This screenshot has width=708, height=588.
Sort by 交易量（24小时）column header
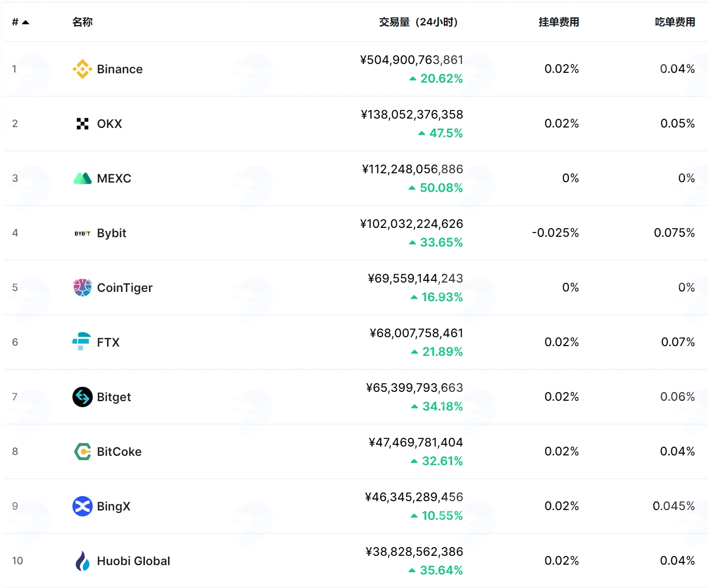419,22
